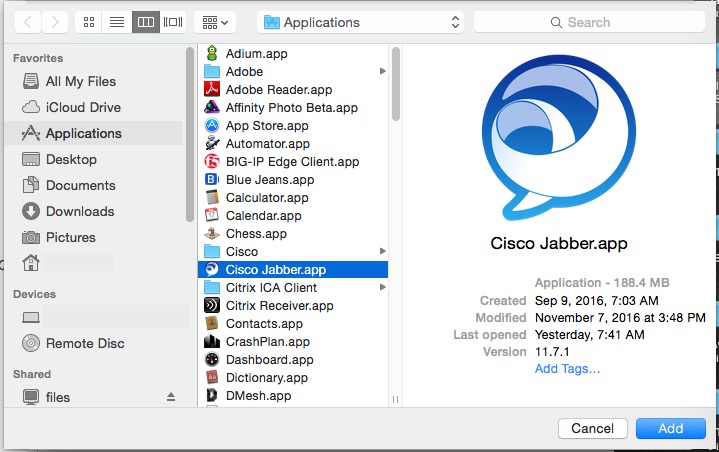
Task: Click the Cisco Jabber.app list icon
Action: tap(211, 269)
